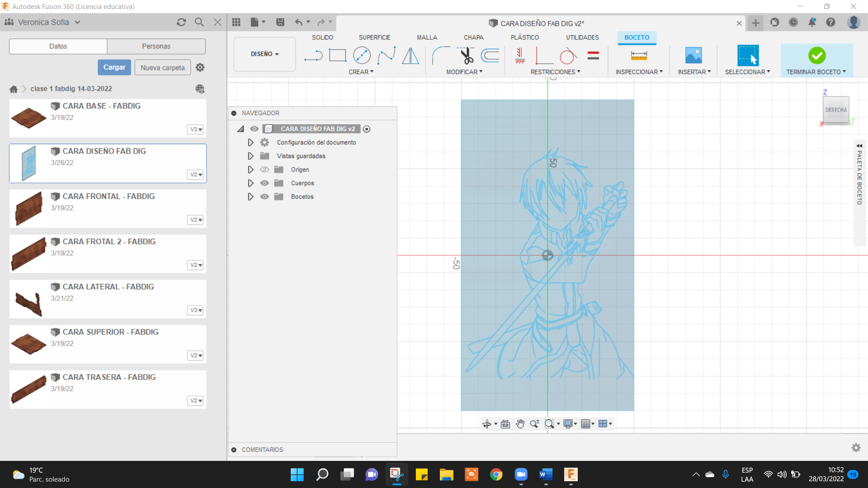Open version dropdown for CARA BASE
The height and width of the screenshot is (488, 868).
coord(195,129)
